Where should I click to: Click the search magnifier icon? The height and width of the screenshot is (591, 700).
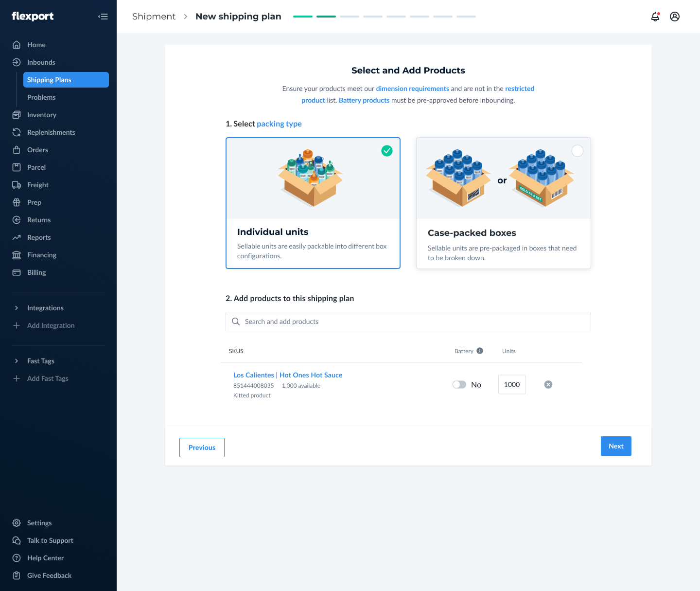coord(236,322)
